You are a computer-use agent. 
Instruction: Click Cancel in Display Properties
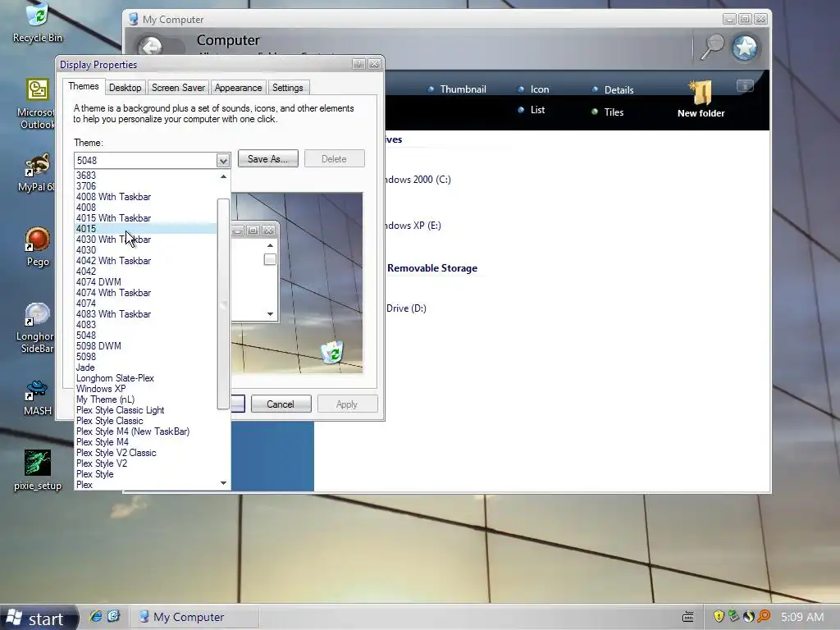281,404
